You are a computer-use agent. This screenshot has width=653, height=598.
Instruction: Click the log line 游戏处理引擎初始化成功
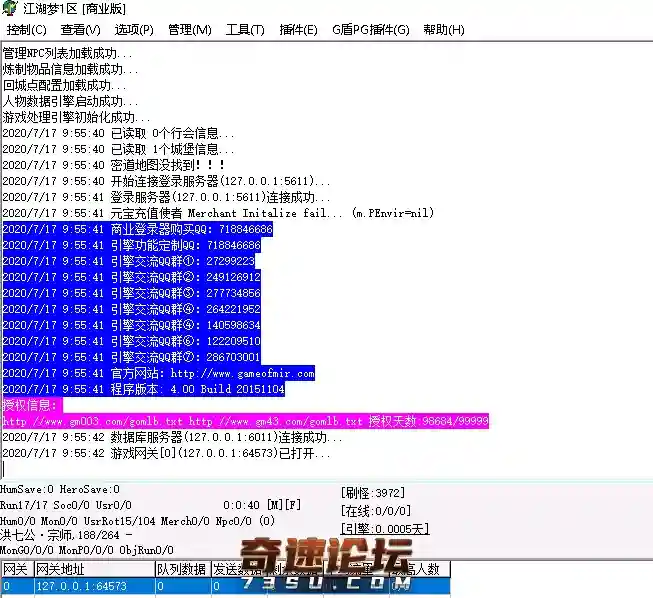tap(76, 117)
